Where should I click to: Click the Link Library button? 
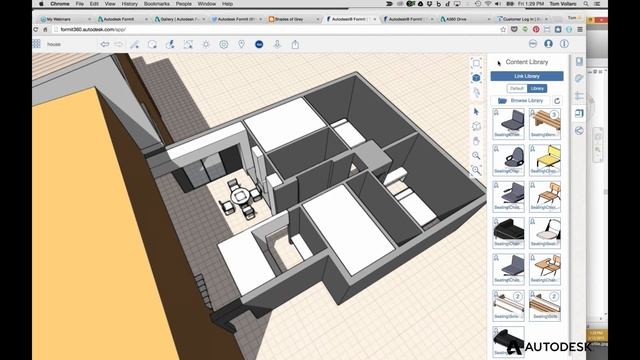pos(527,76)
